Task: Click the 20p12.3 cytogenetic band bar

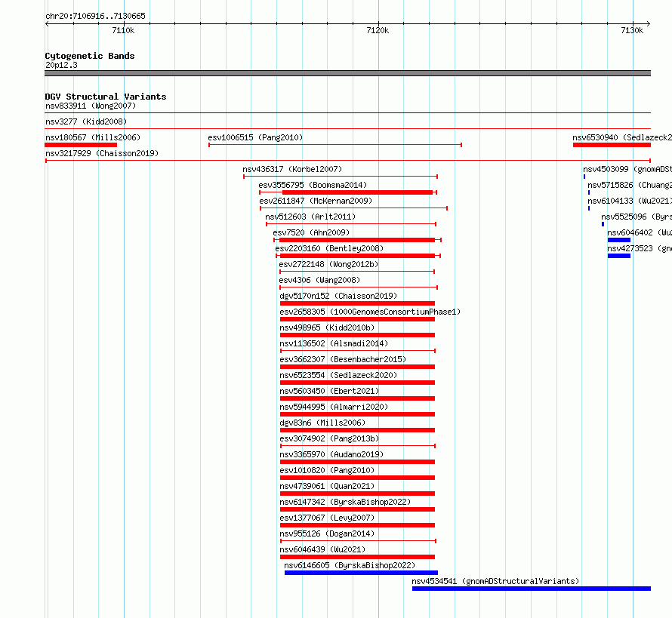Action: click(x=347, y=73)
